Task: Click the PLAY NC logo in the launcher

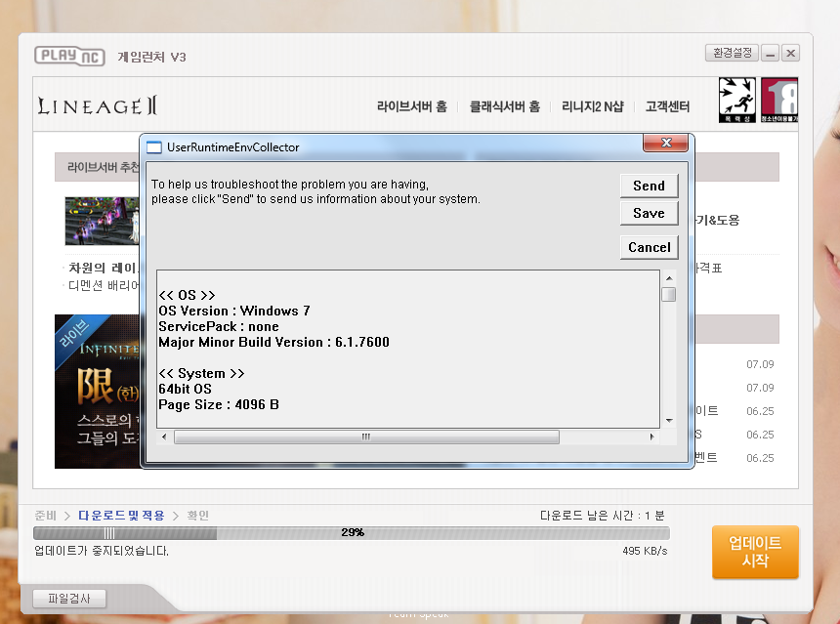Action: 69,57
